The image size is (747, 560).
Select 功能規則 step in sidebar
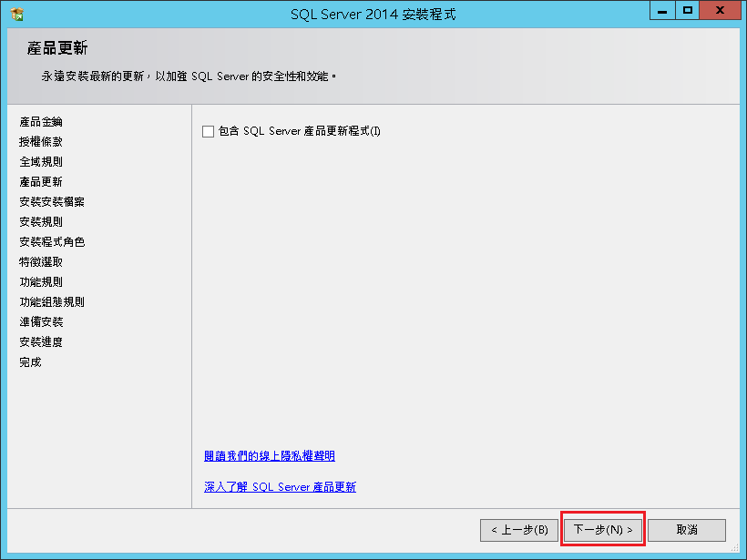tap(41, 282)
